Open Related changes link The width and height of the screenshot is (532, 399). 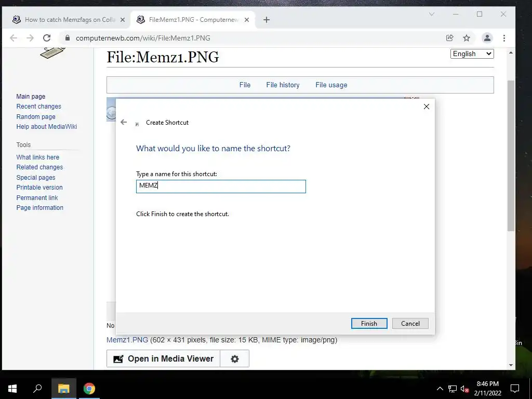coord(39,167)
